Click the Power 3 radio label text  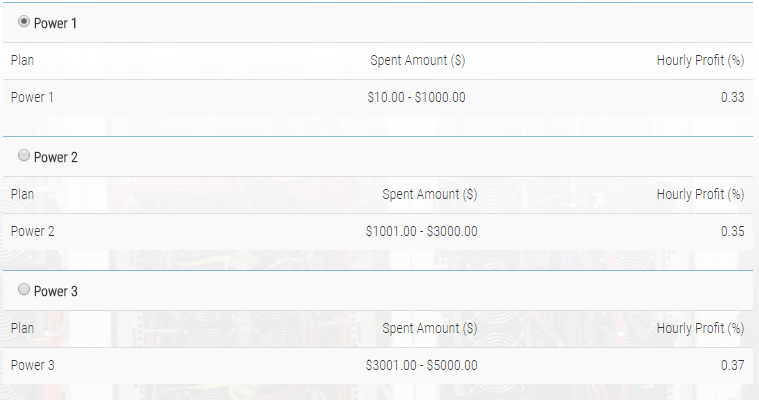[x=56, y=291]
